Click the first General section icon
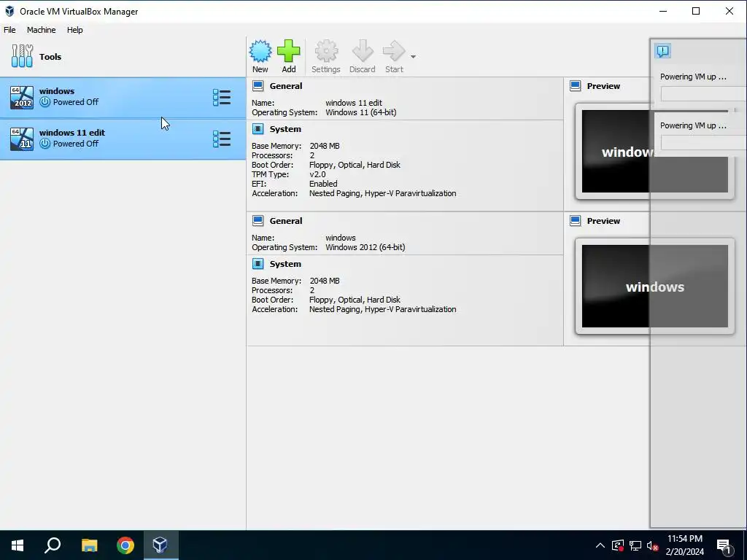747x560 pixels. (258, 86)
